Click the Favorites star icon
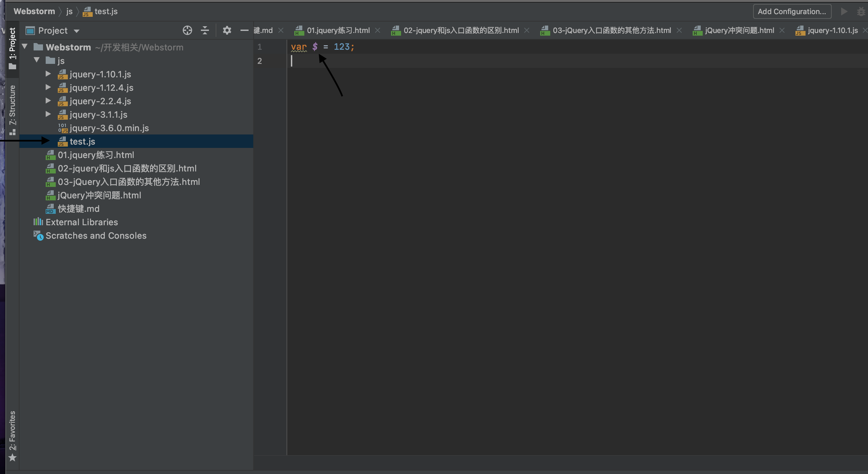 pyautogui.click(x=12, y=458)
